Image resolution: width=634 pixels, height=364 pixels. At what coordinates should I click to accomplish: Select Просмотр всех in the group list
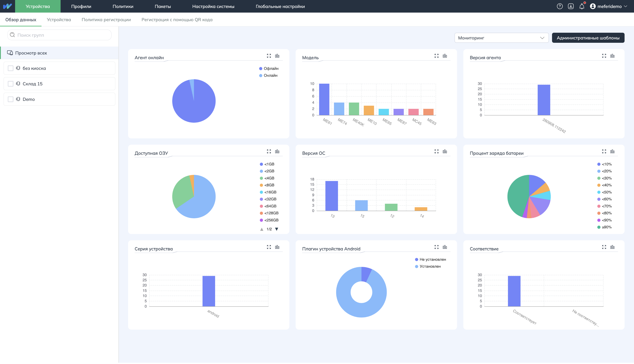[x=60, y=53]
